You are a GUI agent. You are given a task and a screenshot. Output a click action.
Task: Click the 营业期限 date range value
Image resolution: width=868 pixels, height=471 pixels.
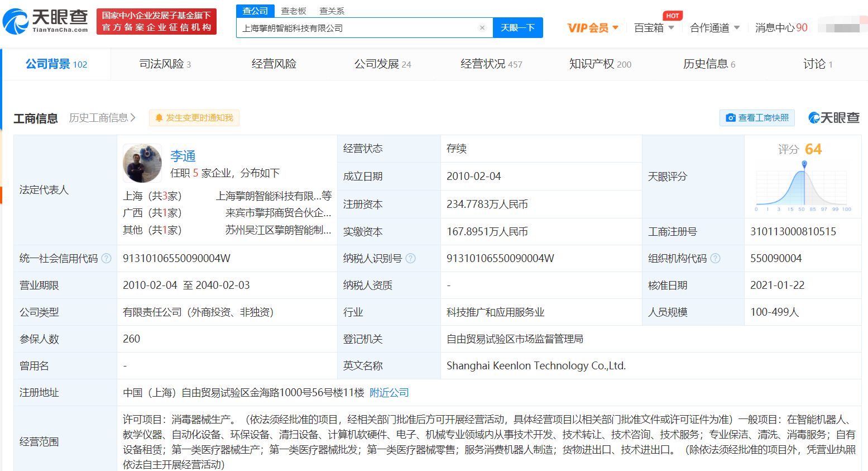click(186, 285)
